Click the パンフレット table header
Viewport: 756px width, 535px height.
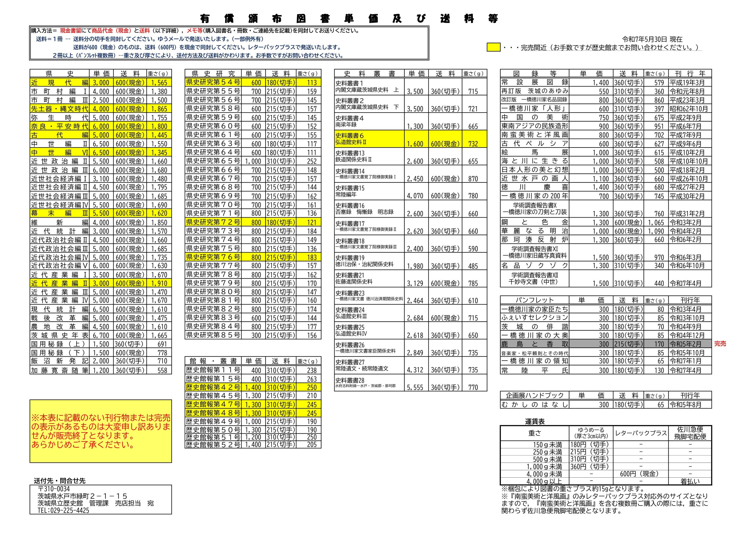pyautogui.click(x=535, y=300)
